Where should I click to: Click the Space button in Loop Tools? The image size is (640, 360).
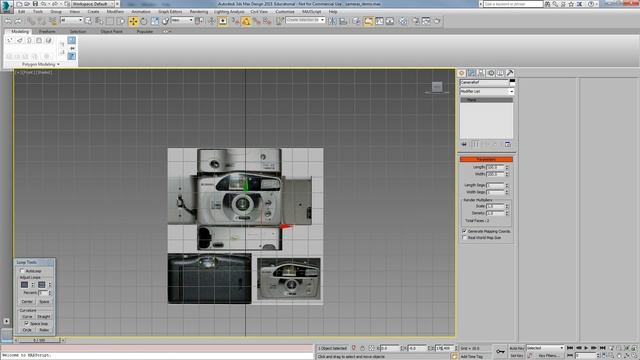(44, 302)
